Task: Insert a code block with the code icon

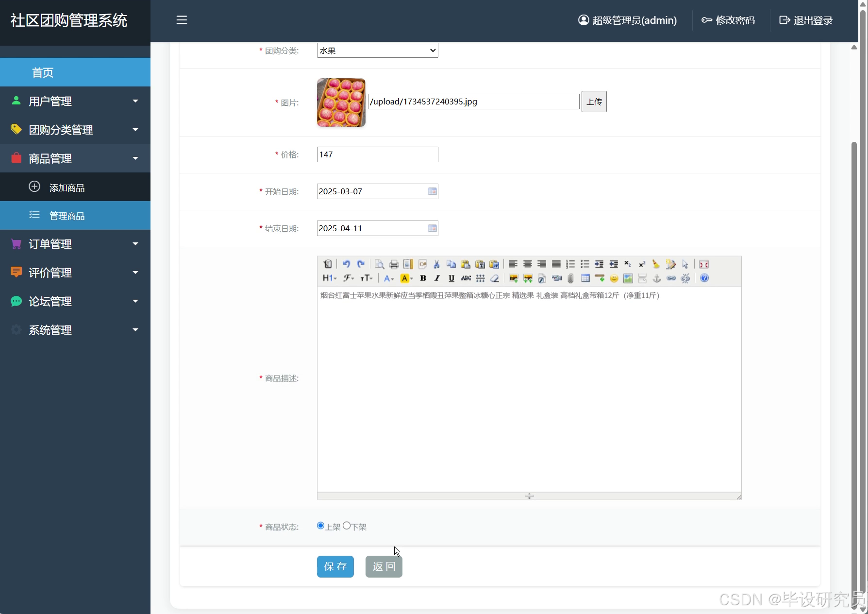Action: point(423,264)
